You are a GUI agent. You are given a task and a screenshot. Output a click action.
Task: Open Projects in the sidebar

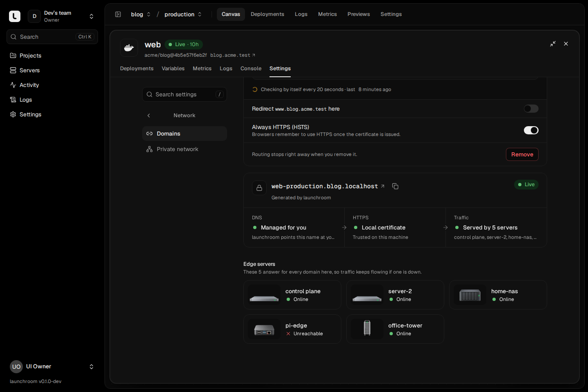tap(52, 56)
